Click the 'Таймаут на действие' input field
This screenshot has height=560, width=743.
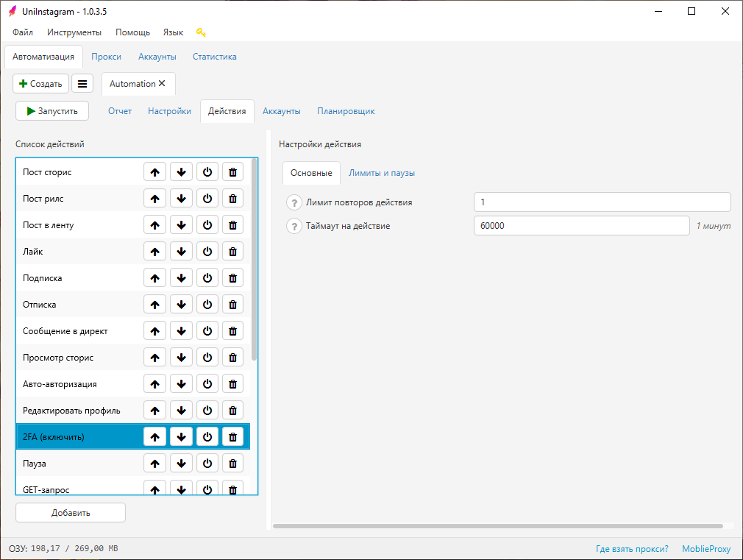580,226
